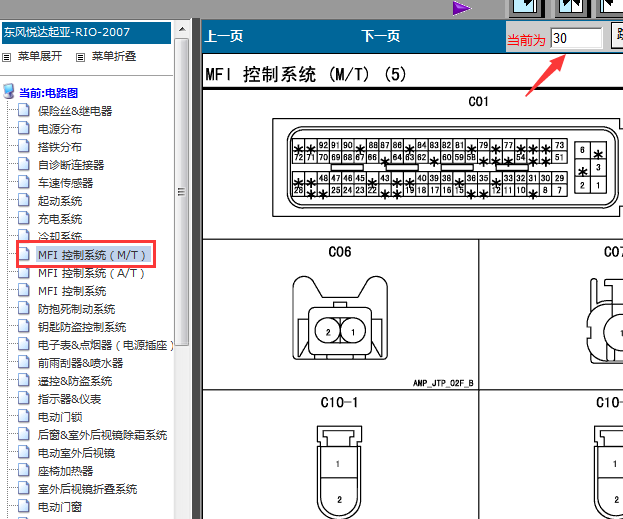Open 电动门窗 diagram
The width and height of the screenshot is (623, 519).
point(60,507)
